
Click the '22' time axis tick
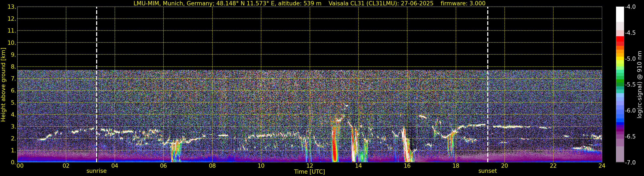pos(553,166)
